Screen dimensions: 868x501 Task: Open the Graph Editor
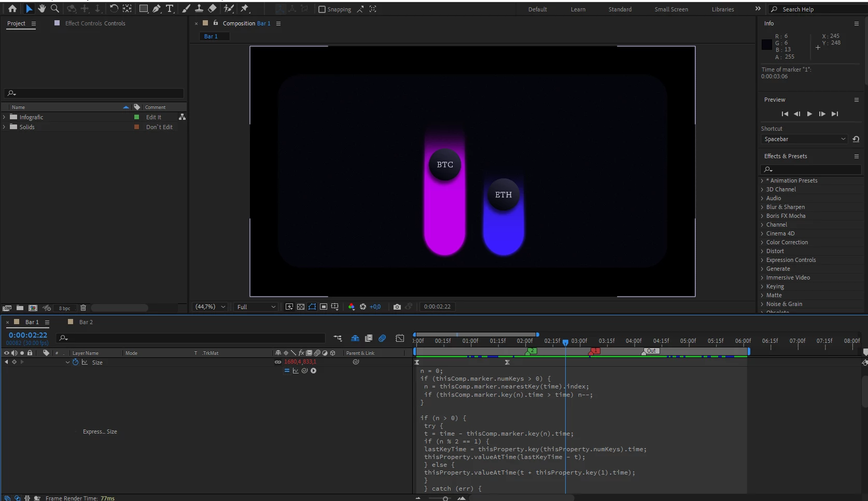point(400,338)
